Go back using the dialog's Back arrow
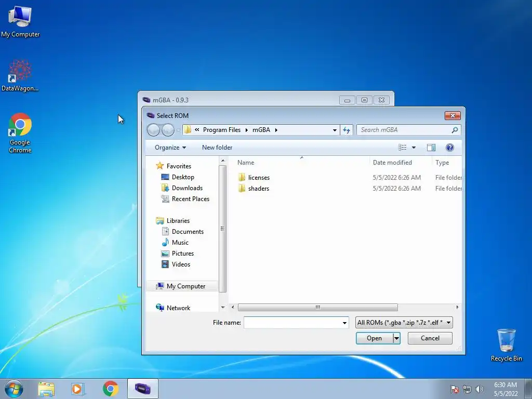Viewport: 532px width, 399px height. click(153, 130)
